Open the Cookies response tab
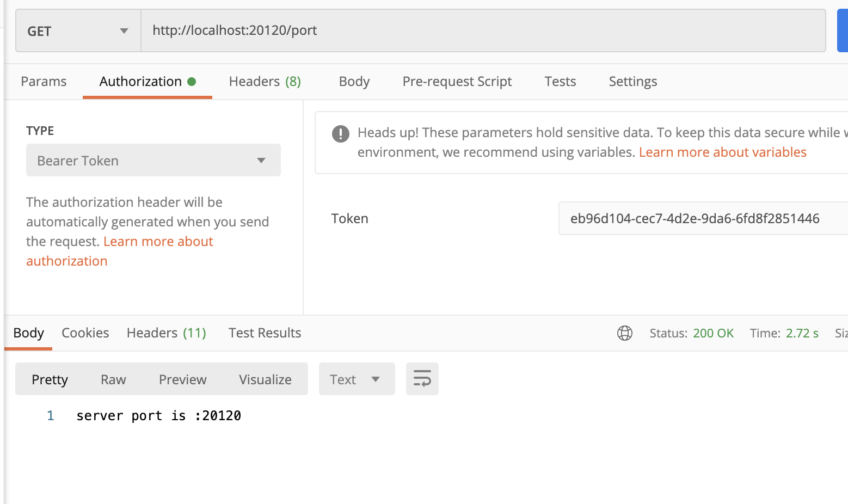 tap(85, 333)
